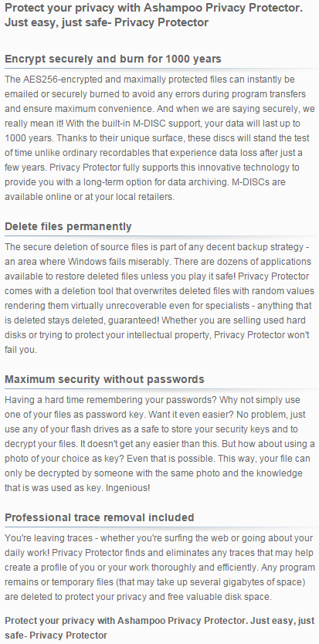The height and width of the screenshot is (644, 319).
Task: Click the word 'Ingenious!'
Action: [129, 488]
